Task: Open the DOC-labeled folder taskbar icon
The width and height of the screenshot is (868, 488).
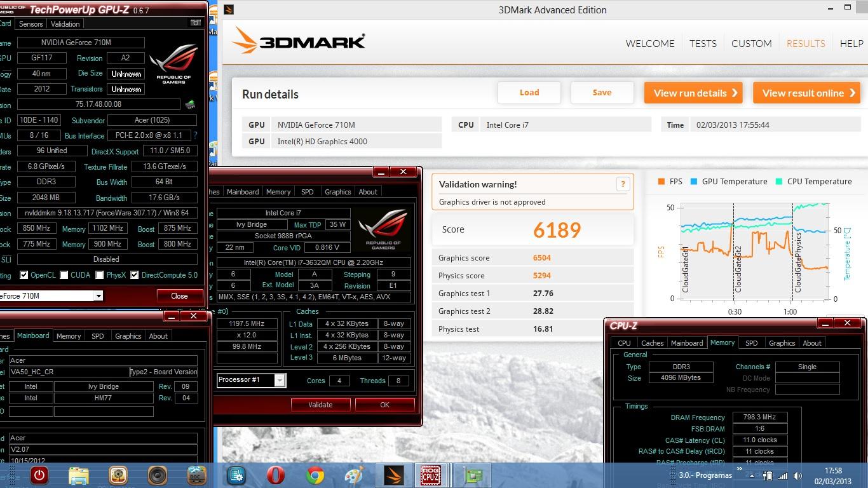Action: pyautogui.click(x=197, y=475)
